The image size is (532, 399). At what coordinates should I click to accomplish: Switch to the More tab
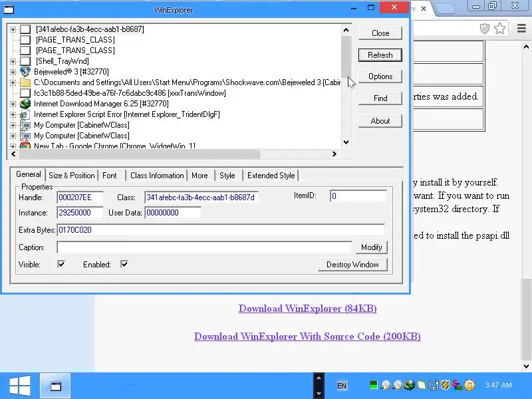tap(199, 176)
